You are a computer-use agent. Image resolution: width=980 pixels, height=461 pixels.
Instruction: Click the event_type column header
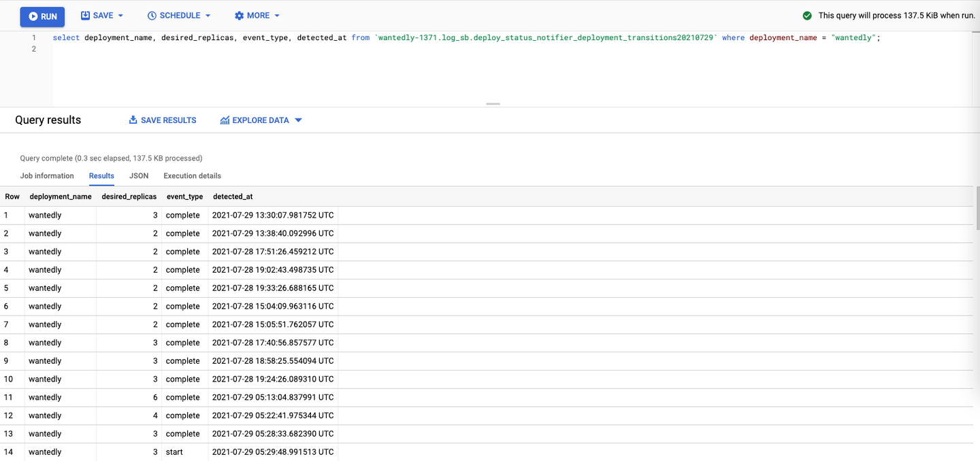pyautogui.click(x=185, y=197)
